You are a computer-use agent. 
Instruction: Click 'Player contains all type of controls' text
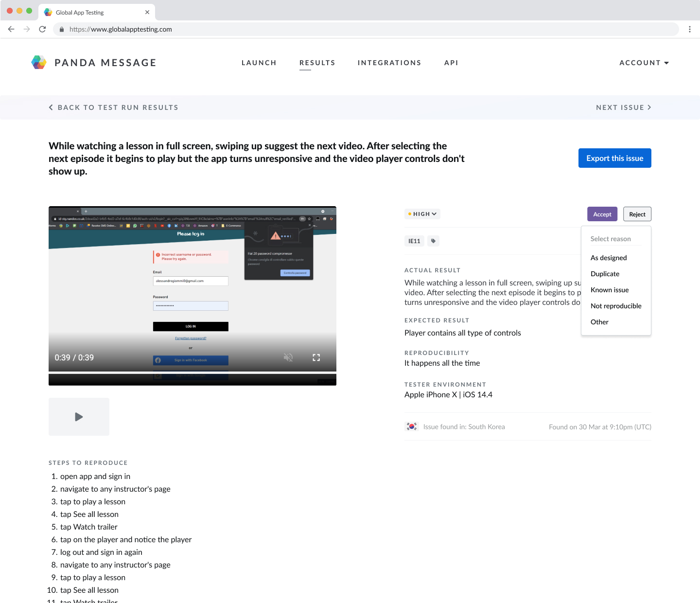[463, 333]
